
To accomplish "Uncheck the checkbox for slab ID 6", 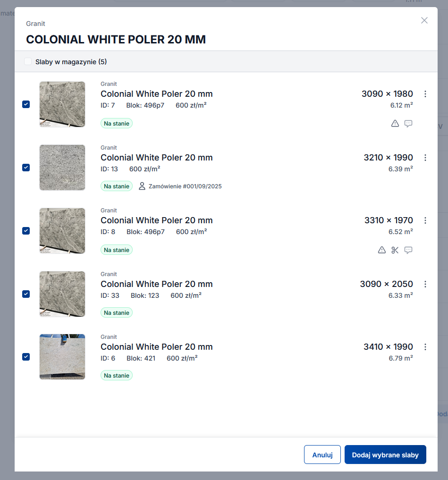I will click(x=26, y=357).
